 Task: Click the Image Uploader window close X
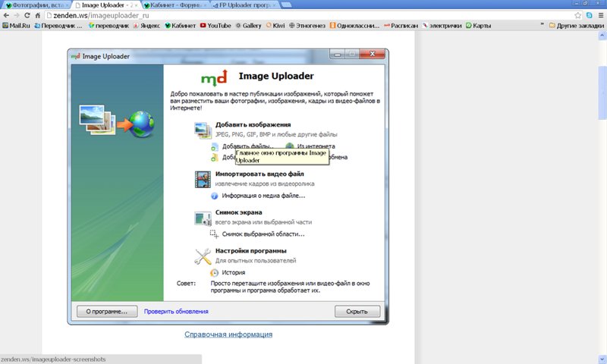372,54
